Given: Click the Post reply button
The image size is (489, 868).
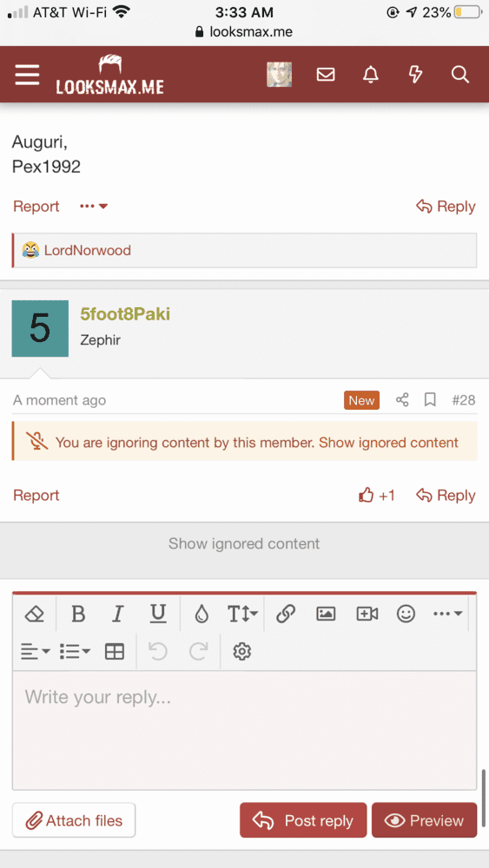Looking at the screenshot, I should click(x=303, y=820).
